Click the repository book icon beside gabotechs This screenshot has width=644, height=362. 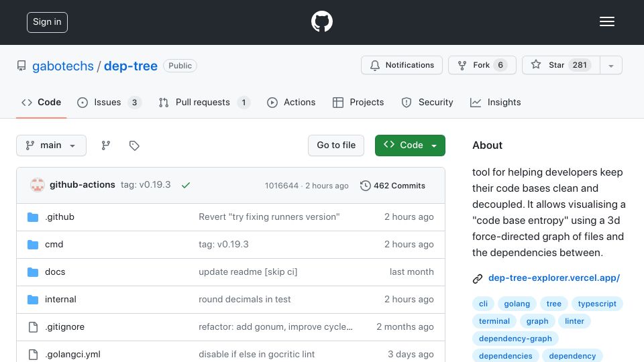coord(21,66)
